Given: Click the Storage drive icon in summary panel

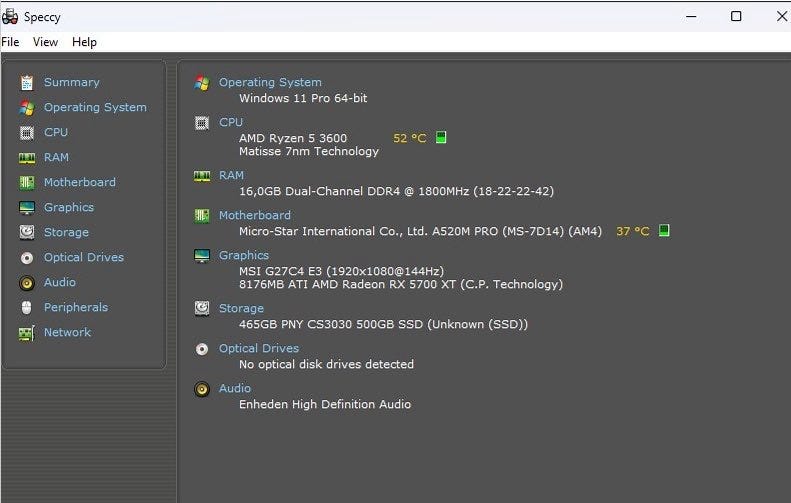Looking at the screenshot, I should click(x=202, y=308).
